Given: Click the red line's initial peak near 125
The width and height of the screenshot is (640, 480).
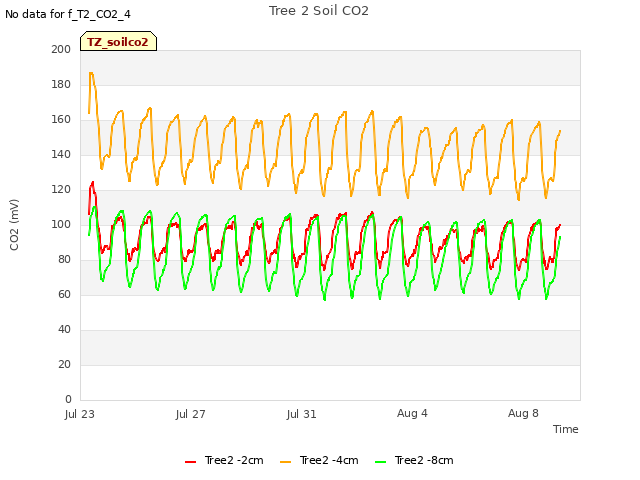Looking at the screenshot, I should coord(93,182).
